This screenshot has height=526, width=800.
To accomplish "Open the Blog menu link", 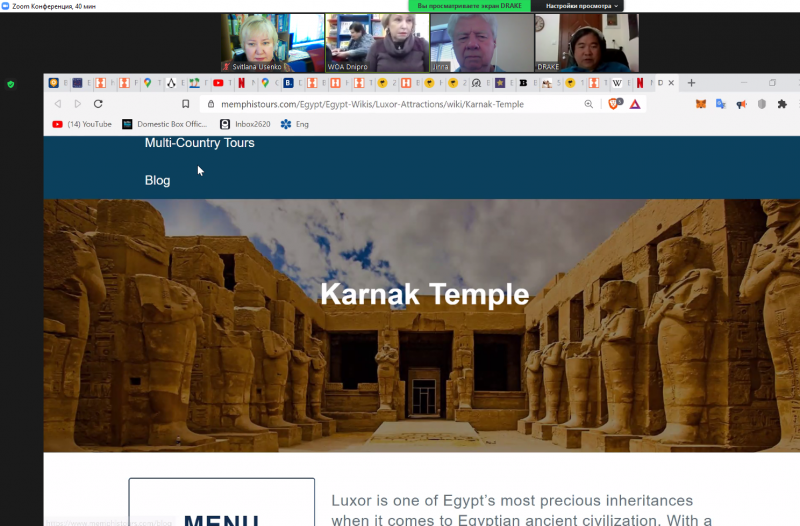I will click(157, 181).
